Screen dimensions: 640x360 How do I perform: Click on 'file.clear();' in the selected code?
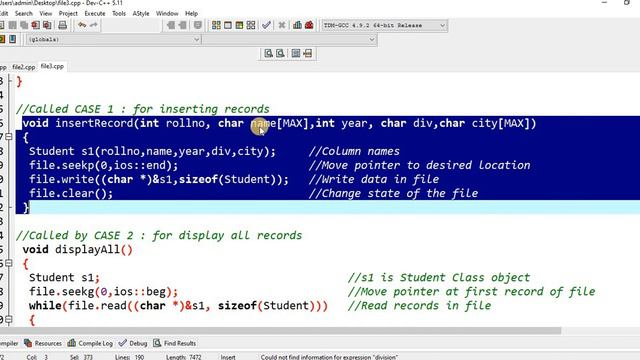(x=71, y=193)
